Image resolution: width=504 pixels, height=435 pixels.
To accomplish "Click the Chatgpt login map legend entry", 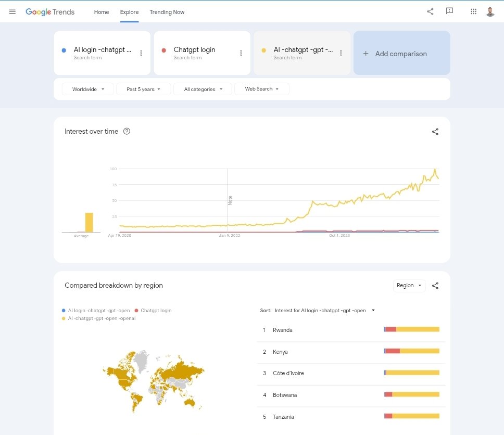I will [x=153, y=310].
